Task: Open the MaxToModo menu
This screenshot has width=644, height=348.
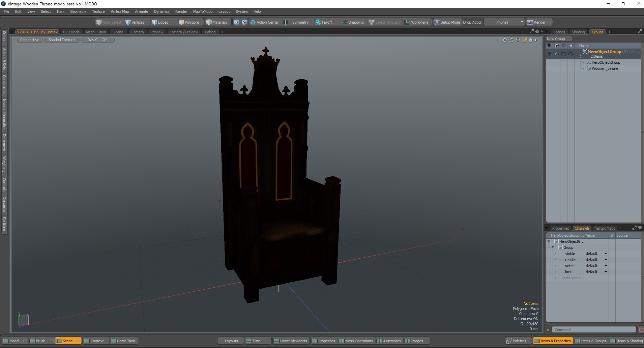Action: tap(203, 11)
